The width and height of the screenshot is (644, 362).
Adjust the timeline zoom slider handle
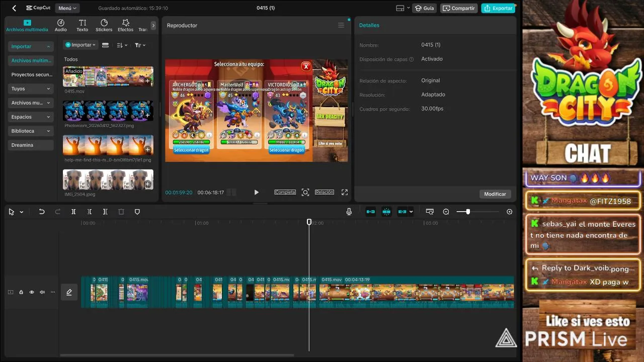tap(468, 212)
